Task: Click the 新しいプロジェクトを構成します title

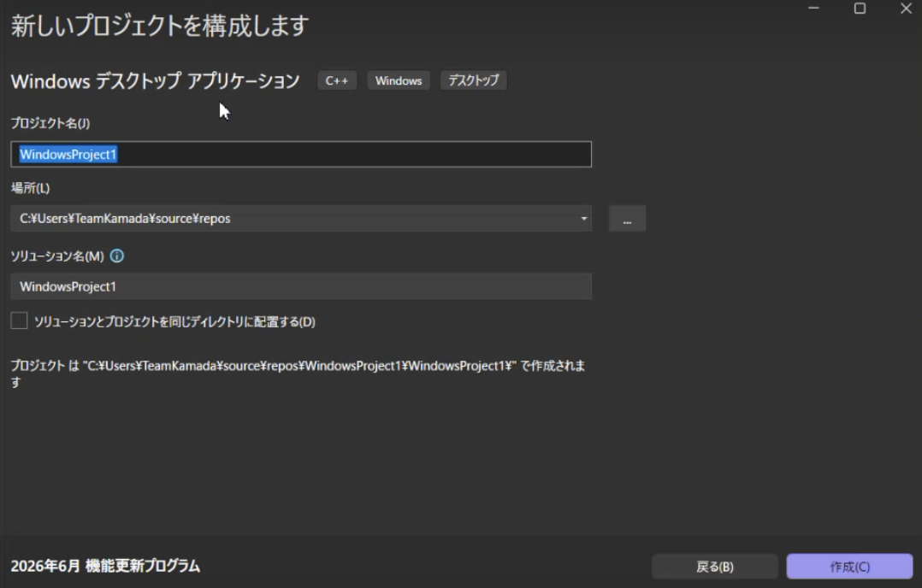Action: point(159,26)
